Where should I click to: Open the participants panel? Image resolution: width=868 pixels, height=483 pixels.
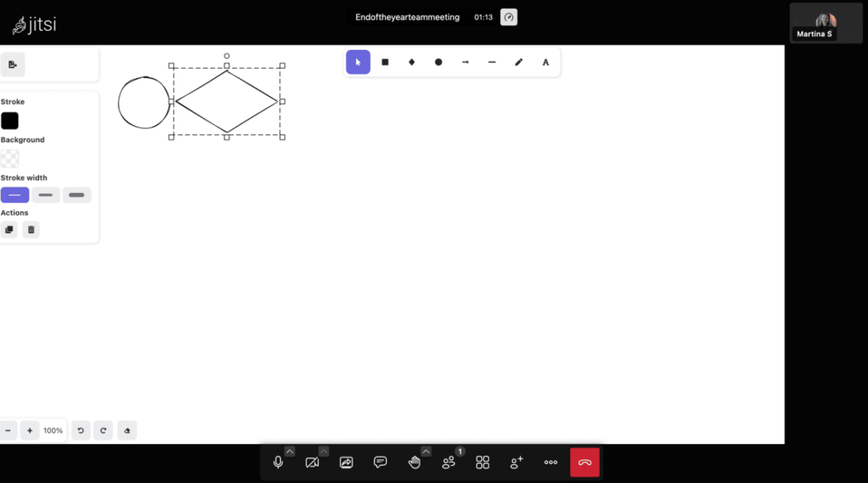[449, 463]
